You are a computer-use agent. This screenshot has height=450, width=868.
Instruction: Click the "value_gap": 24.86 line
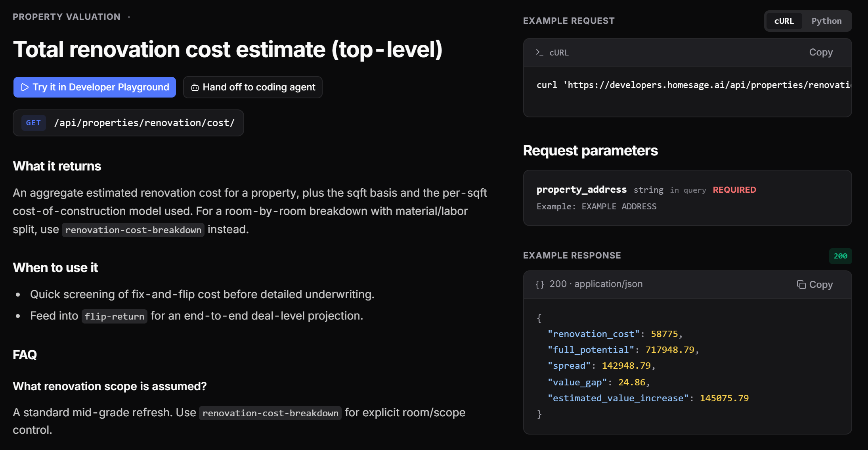tap(598, 383)
